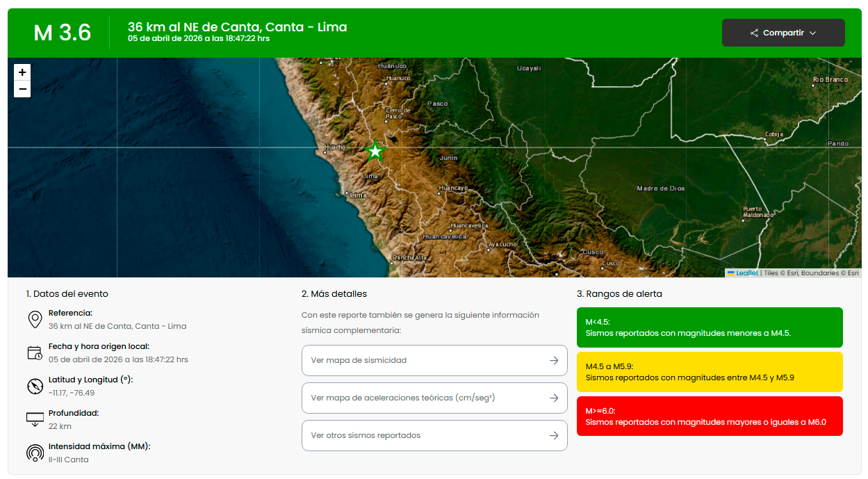Click the yellow M4.5 a M5.9 alert panel

710,371
